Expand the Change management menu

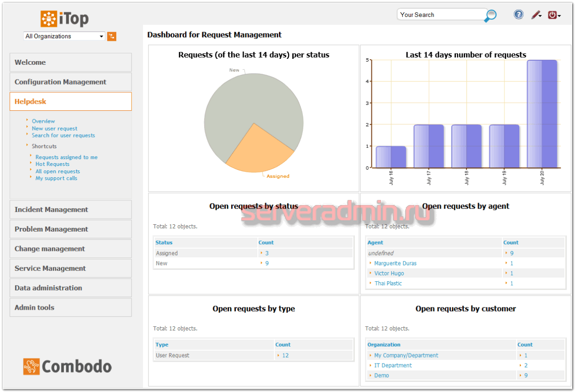(x=70, y=249)
